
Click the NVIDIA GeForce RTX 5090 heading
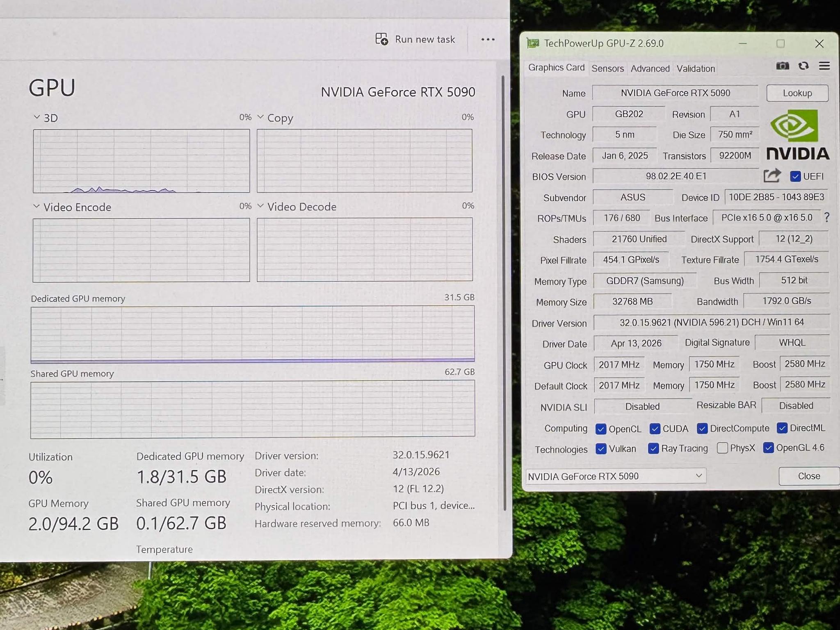pyautogui.click(x=398, y=92)
